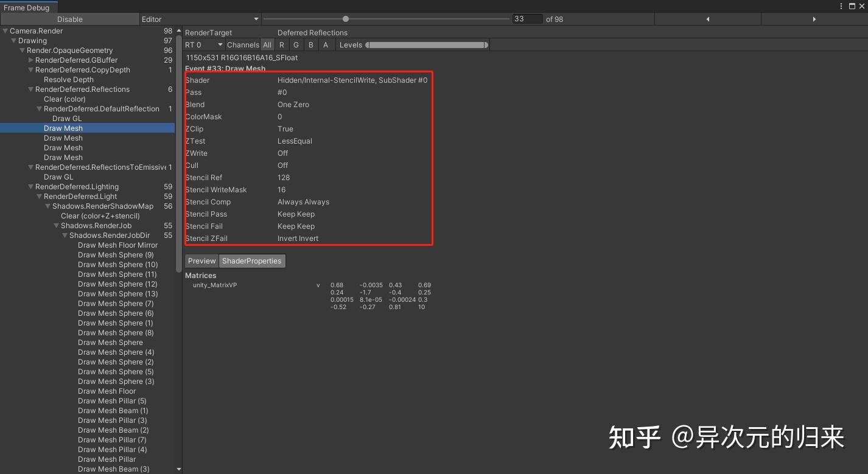Step to the previous frame event
This screenshot has height=474, width=868.
[708, 19]
